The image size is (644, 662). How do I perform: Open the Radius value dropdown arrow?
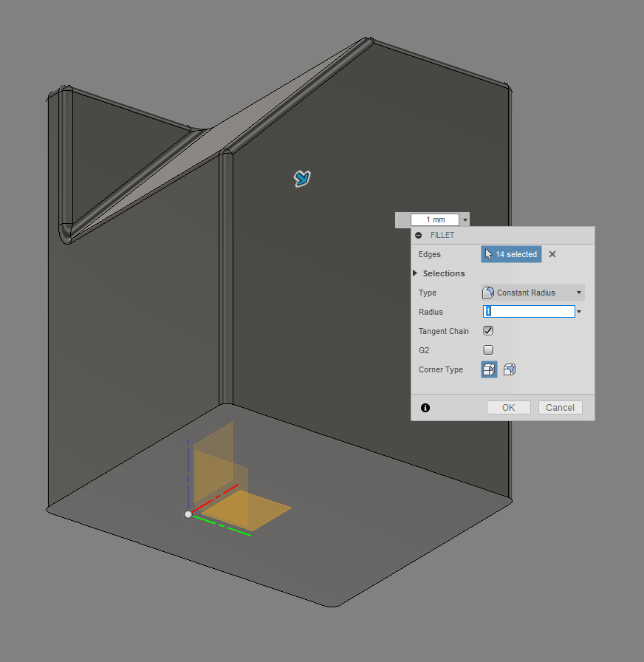pos(579,311)
